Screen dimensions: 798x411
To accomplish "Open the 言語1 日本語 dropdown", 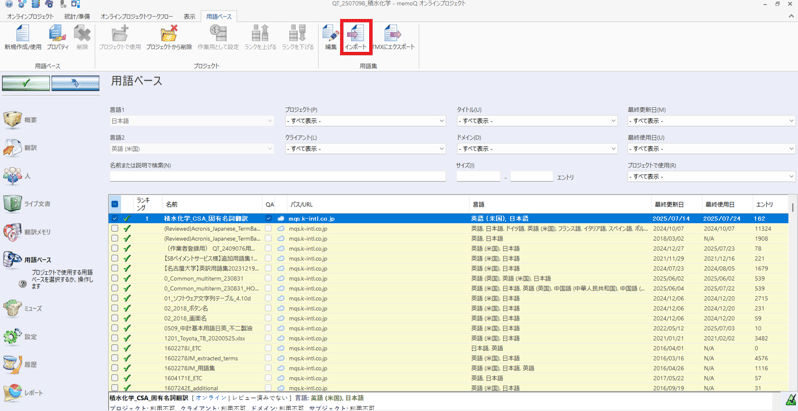I will point(192,121).
